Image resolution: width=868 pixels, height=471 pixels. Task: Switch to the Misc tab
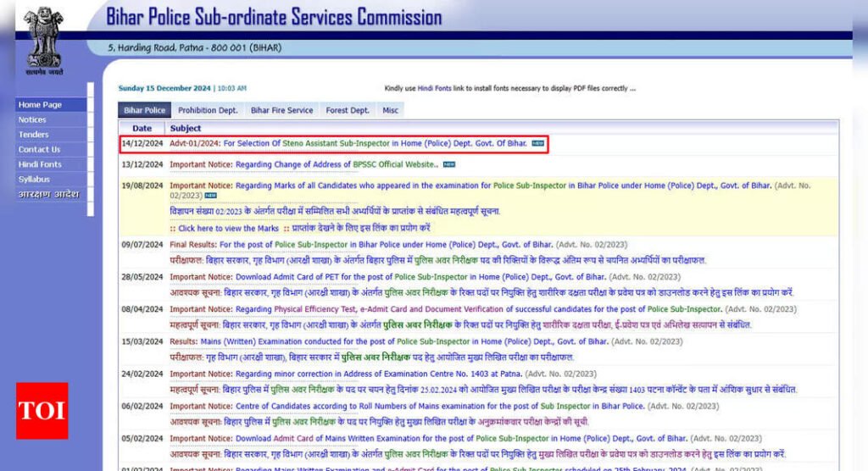click(x=390, y=110)
